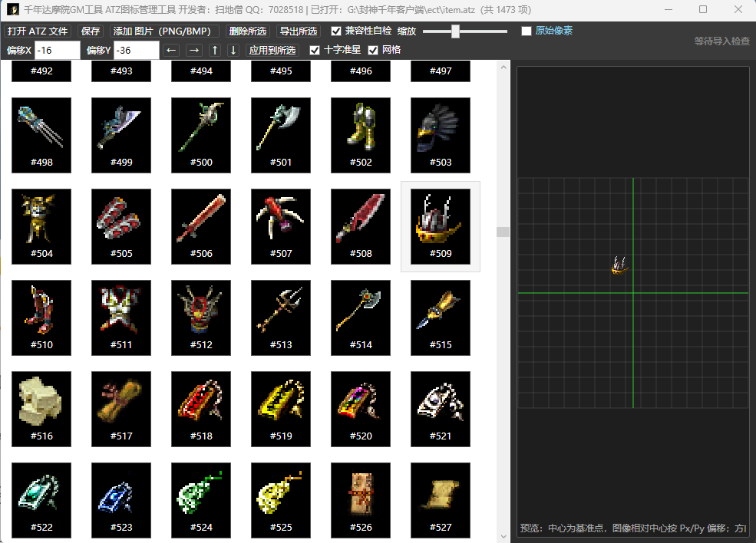Click the 偏移X input field

pos(57,50)
